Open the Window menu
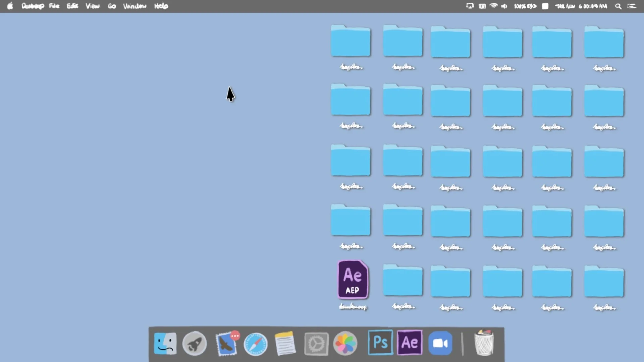The image size is (644, 362). 135,6
